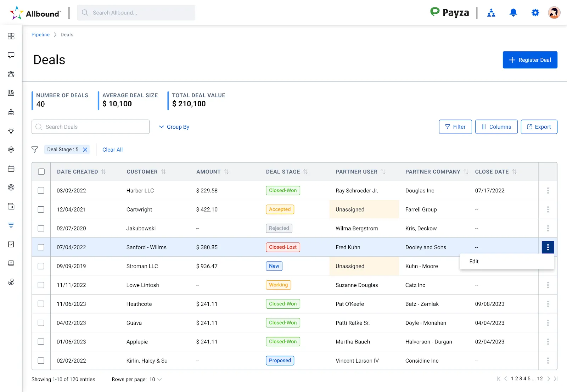This screenshot has height=392, width=567.
Task: Go to page 3 in pagination
Action: click(x=521, y=379)
